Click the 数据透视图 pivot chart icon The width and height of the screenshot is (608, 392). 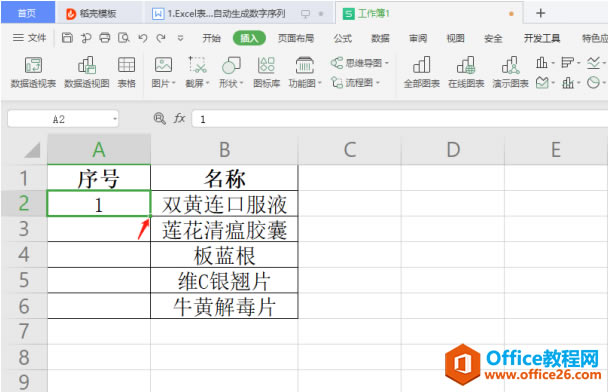[86, 72]
